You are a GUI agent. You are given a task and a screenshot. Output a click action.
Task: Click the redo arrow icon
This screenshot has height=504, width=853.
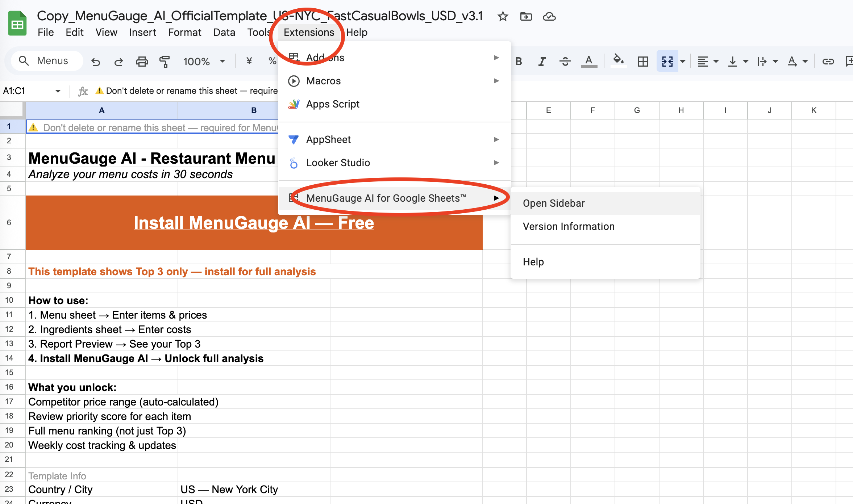click(118, 62)
